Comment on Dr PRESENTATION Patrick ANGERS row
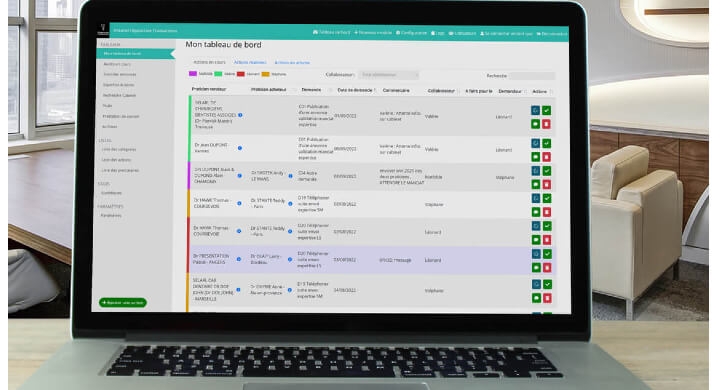The image size is (720, 390). 536,267
